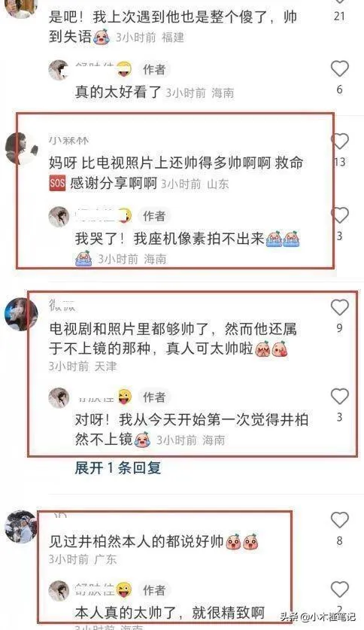Like the comment with 6 likes
The image size is (364, 630).
pos(339,68)
